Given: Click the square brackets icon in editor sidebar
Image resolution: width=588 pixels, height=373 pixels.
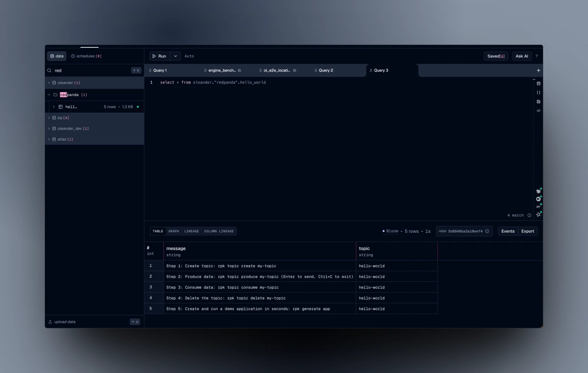Looking at the screenshot, I should [x=538, y=93].
